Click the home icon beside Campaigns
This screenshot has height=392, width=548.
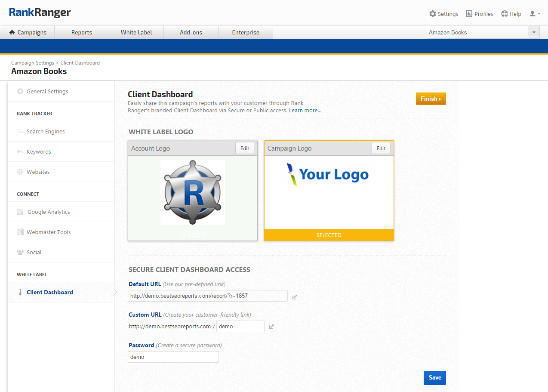pos(12,32)
